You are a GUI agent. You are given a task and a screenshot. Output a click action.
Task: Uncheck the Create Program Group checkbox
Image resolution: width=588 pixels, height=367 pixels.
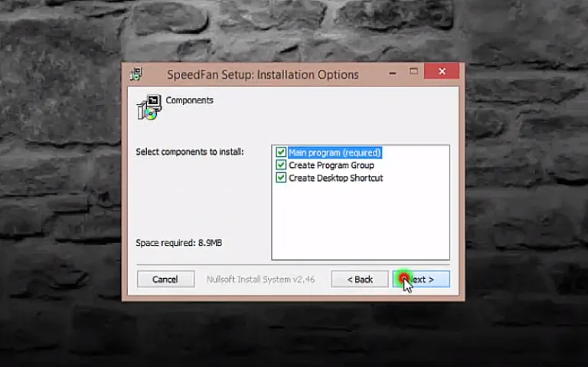(281, 165)
